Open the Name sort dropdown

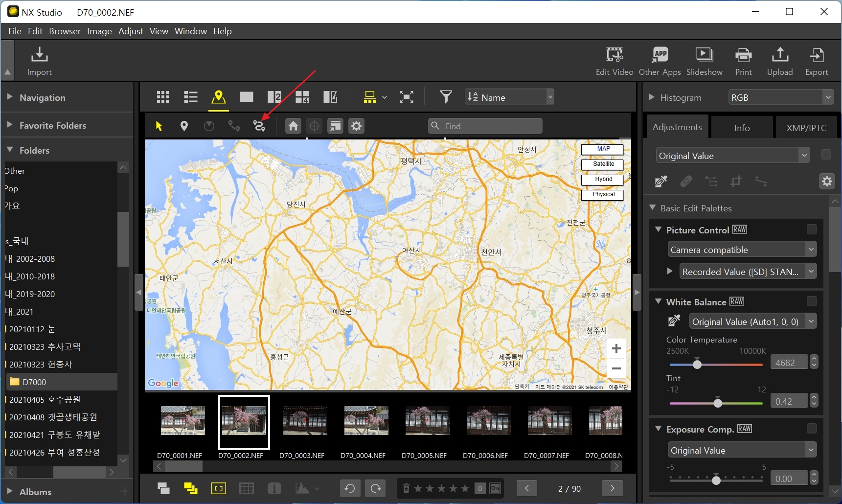pyautogui.click(x=509, y=97)
